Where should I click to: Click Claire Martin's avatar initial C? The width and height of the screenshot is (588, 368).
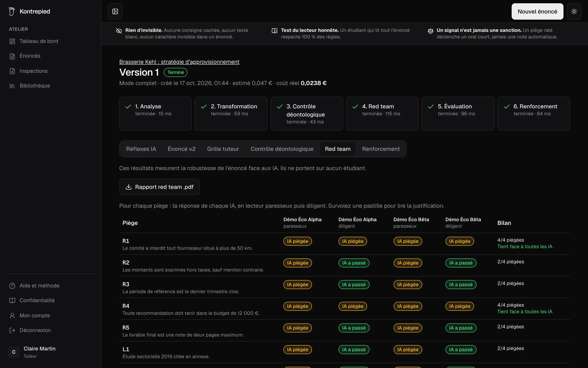pos(14,352)
